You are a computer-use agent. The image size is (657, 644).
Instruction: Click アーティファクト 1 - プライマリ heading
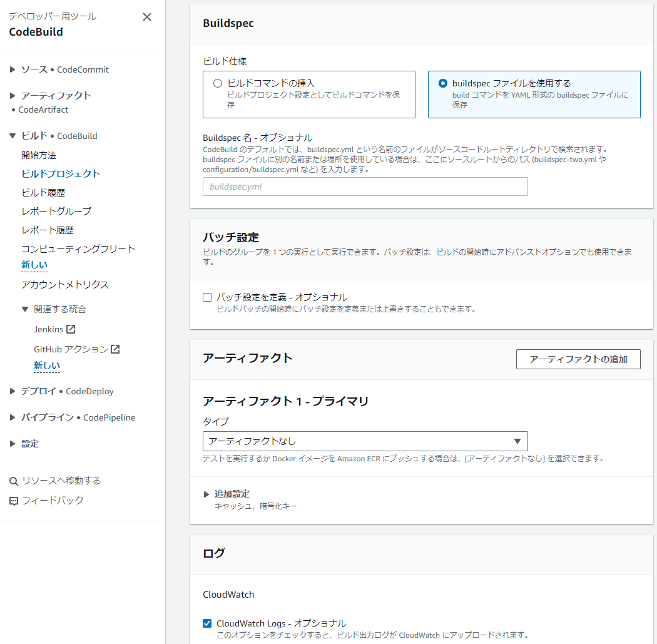(286, 401)
